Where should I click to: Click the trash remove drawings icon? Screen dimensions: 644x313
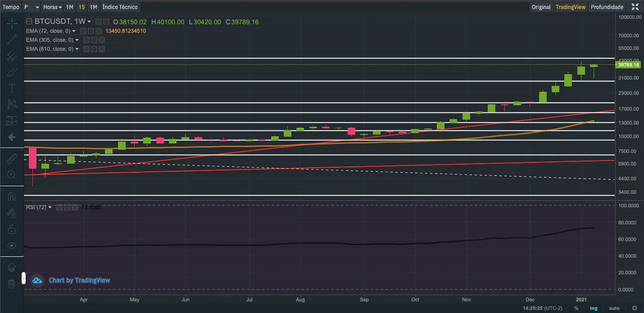click(x=12, y=284)
